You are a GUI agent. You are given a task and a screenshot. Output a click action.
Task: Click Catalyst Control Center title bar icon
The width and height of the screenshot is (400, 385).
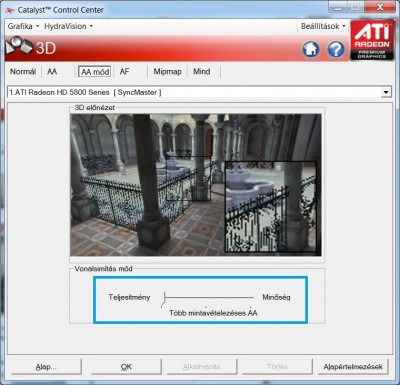[x=10, y=10]
